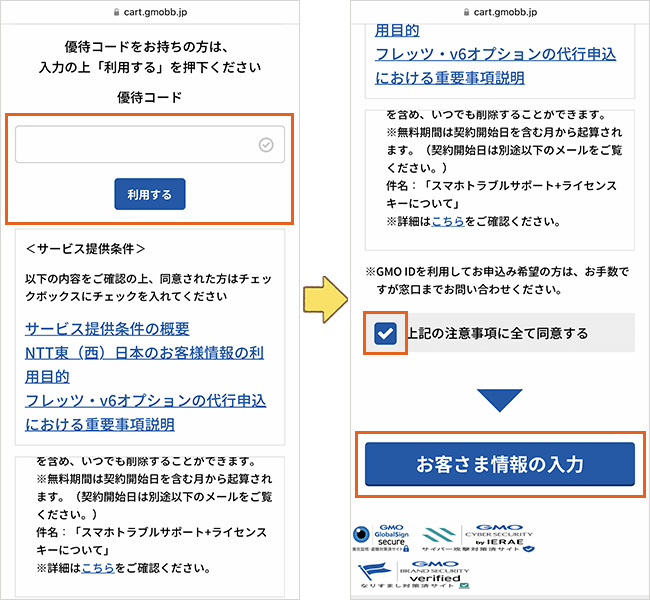
Task: Click cart.gmobb.jp address in right screen
Action: [505, 12]
